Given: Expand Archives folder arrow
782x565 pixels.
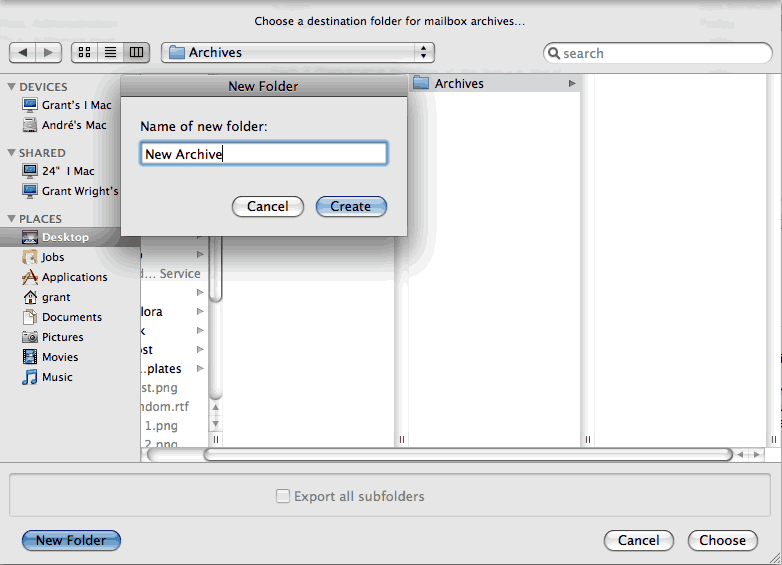Looking at the screenshot, I should 572,83.
